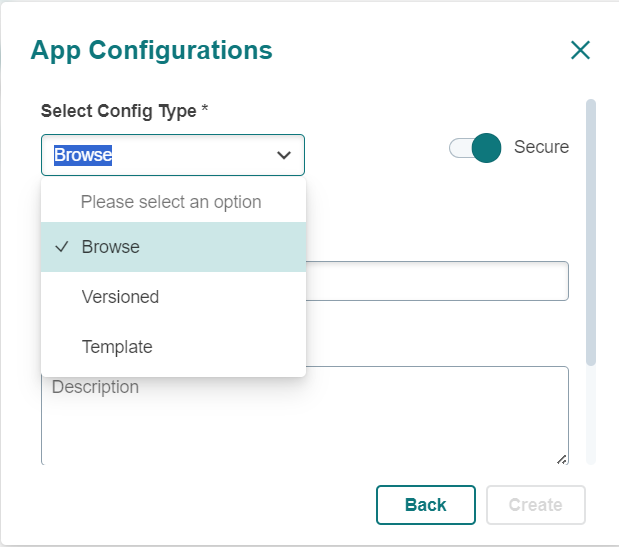Click the App Configurations heading

tap(152, 50)
